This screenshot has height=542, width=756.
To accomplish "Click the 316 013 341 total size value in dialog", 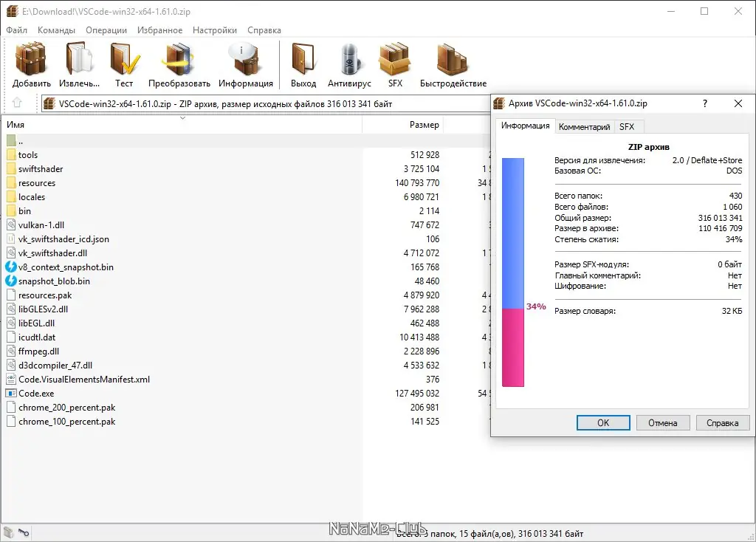I will [721, 218].
